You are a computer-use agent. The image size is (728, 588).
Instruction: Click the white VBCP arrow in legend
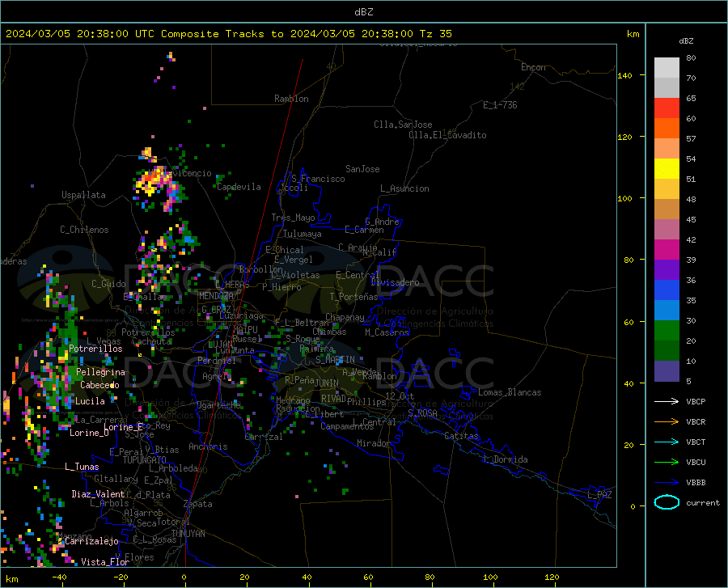tap(667, 401)
